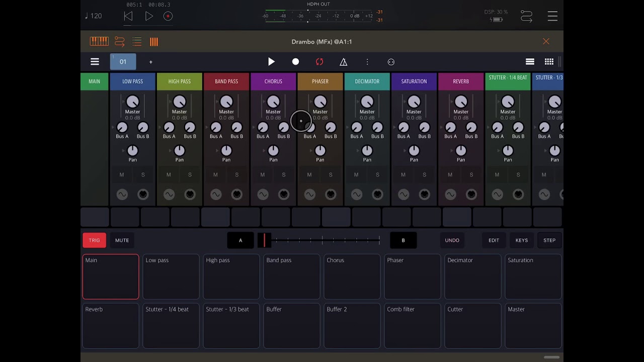Click the Low Pass Master knob
Image resolution: width=644 pixels, height=362 pixels.
coord(132,102)
